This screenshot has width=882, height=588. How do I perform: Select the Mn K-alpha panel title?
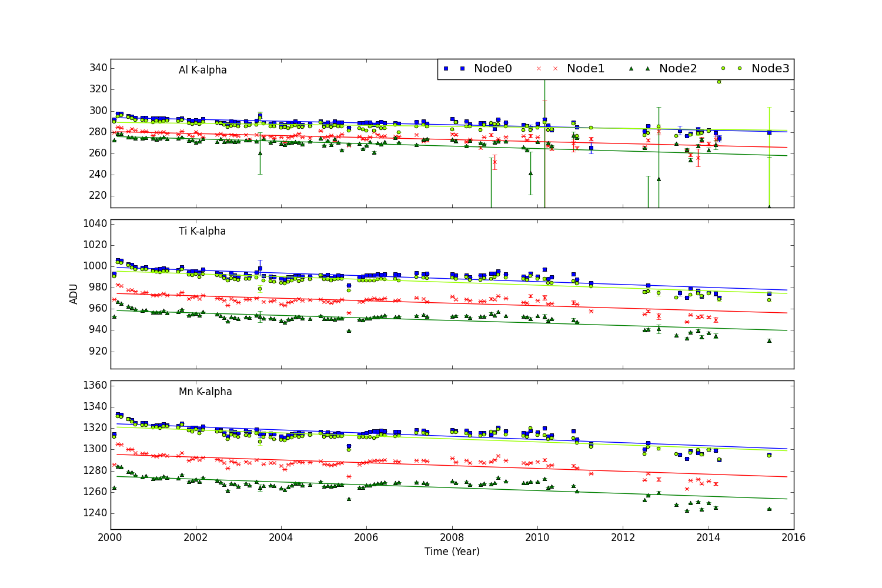click(205, 392)
